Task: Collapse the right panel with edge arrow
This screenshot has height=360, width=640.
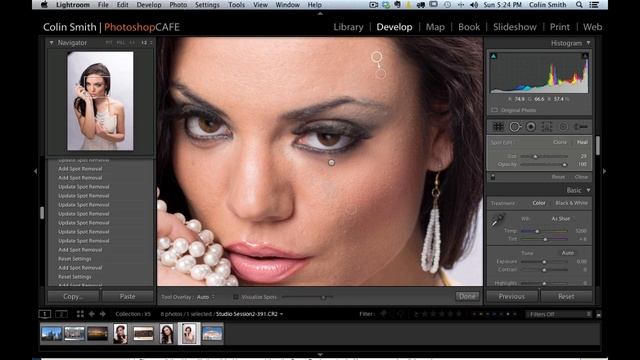Action: tap(604, 171)
